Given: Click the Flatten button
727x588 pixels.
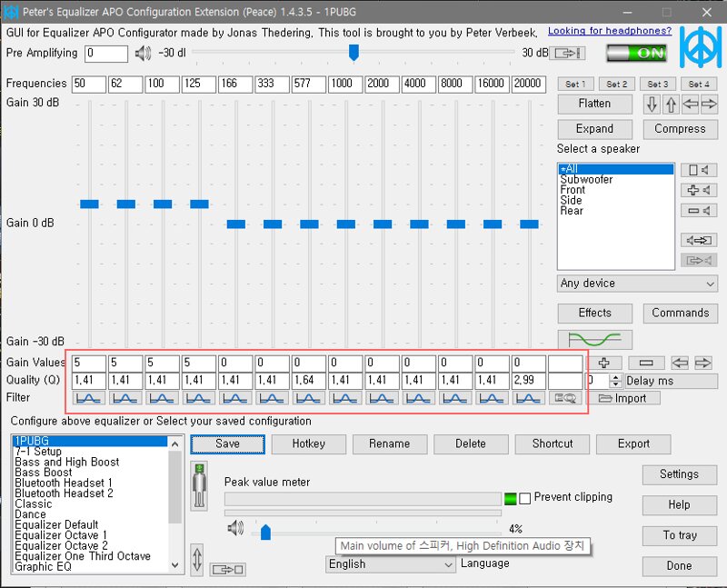Looking at the screenshot, I should tap(594, 104).
